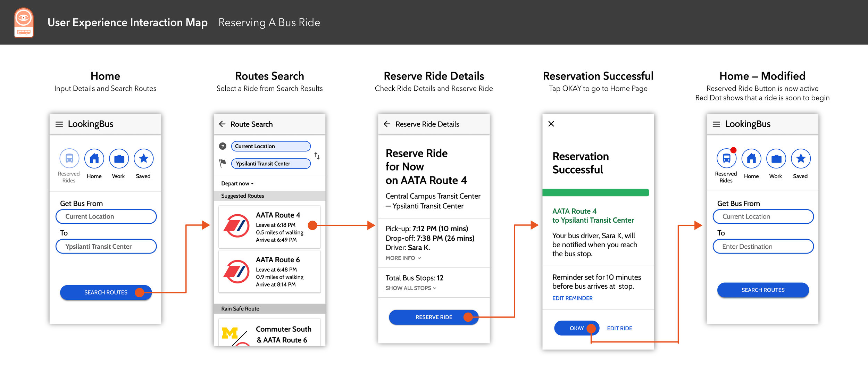Swap origin and destination with the arrows icon

pyautogui.click(x=317, y=156)
